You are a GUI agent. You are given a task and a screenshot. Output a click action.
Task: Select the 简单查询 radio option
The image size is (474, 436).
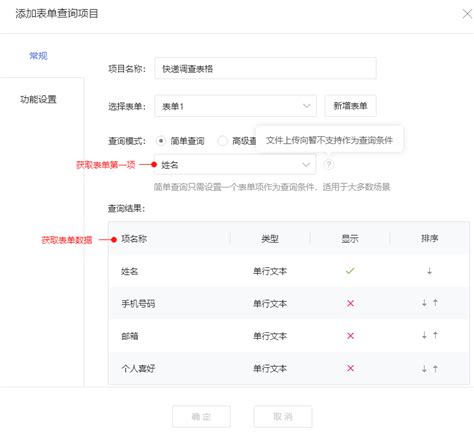[x=161, y=141]
